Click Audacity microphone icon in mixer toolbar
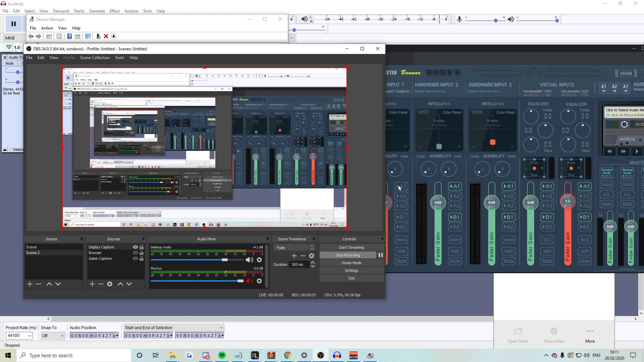Screen dimensions: 644x362 (460, 19)
